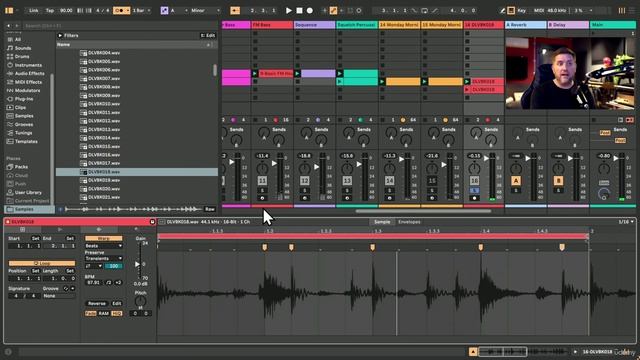Expand the Filters section
The width and height of the screenshot is (640, 360).
coord(60,36)
